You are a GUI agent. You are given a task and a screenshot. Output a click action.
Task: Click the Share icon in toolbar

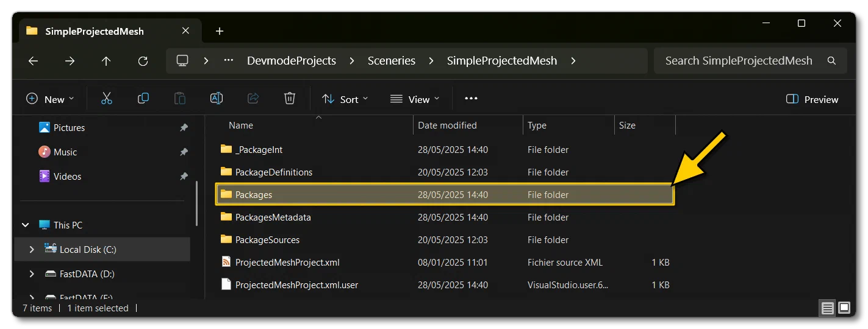pos(253,99)
